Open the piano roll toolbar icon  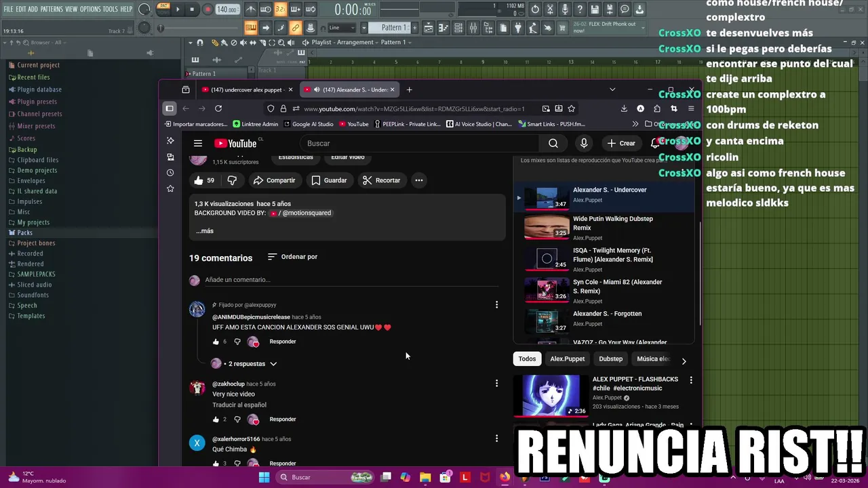[443, 28]
